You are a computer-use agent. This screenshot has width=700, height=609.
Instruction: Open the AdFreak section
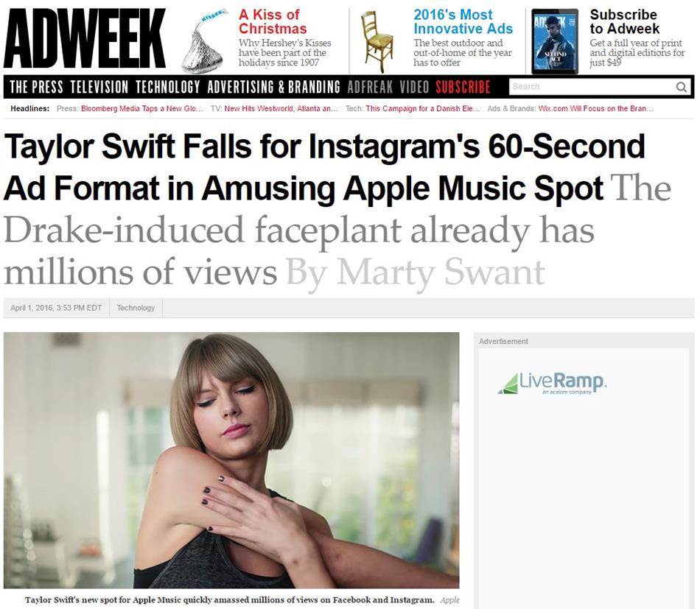370,87
